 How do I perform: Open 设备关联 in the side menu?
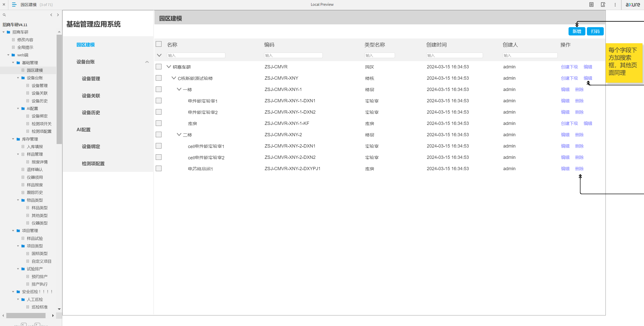click(91, 96)
